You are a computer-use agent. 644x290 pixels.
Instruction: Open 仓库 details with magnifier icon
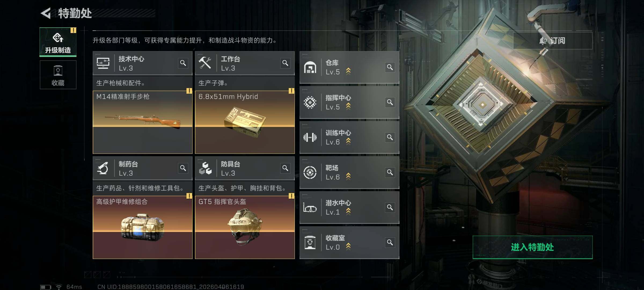(x=390, y=67)
